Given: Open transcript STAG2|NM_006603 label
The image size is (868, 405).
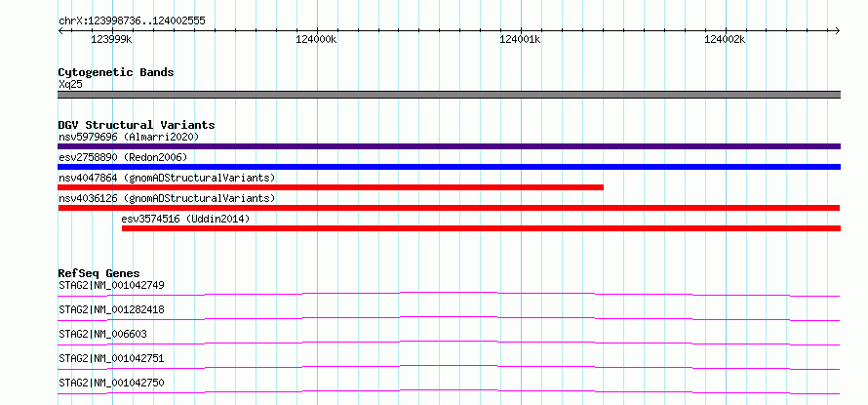Looking at the screenshot, I should (x=103, y=334).
